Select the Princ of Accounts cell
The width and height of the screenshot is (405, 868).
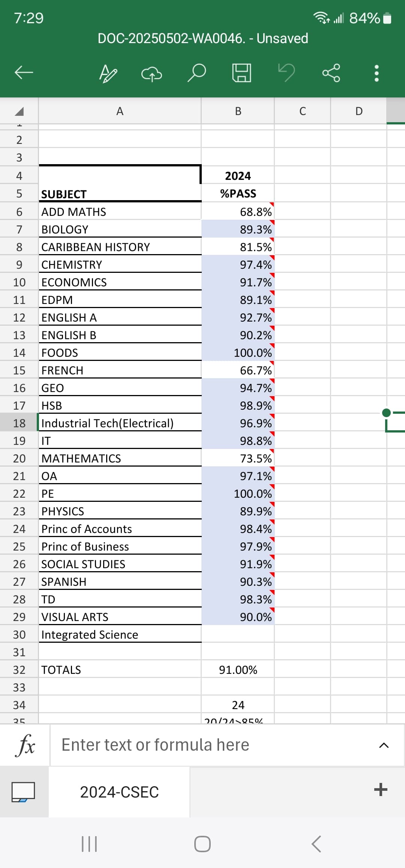[120, 529]
